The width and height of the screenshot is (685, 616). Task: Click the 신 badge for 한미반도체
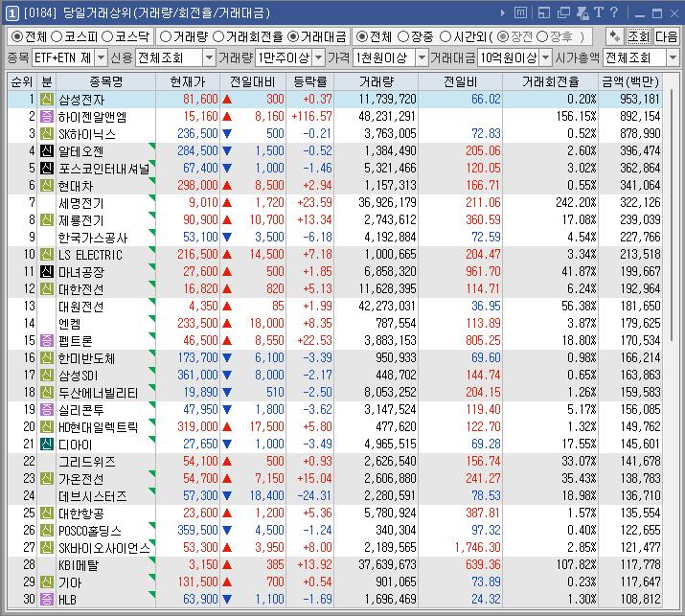pos(47,357)
